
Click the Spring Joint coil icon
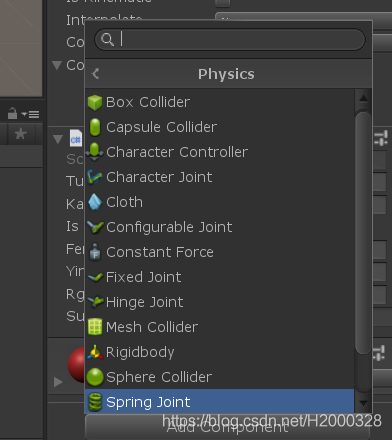pyautogui.click(x=95, y=402)
